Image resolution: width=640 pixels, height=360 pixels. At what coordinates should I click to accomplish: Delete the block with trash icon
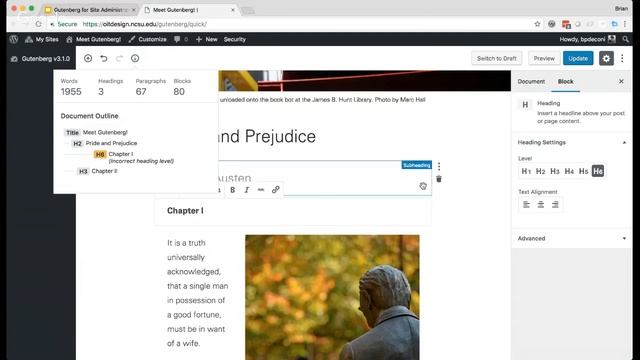pos(439,179)
